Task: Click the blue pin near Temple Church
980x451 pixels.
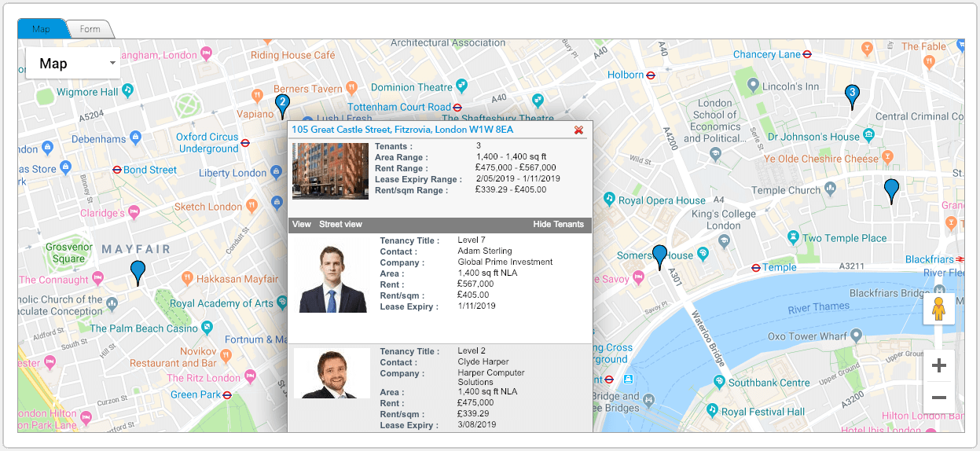Action: click(x=891, y=189)
